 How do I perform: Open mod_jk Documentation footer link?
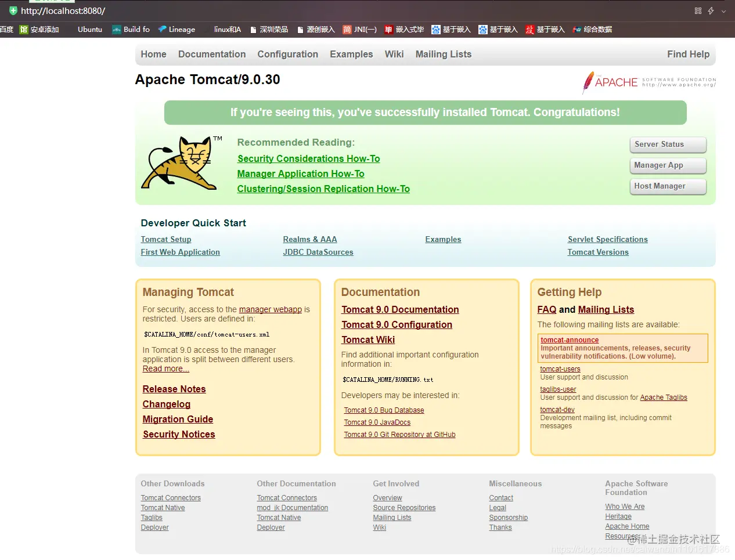[x=293, y=508]
